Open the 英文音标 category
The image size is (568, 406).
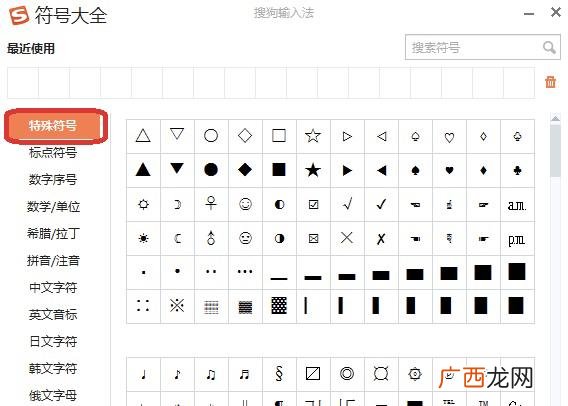(53, 314)
